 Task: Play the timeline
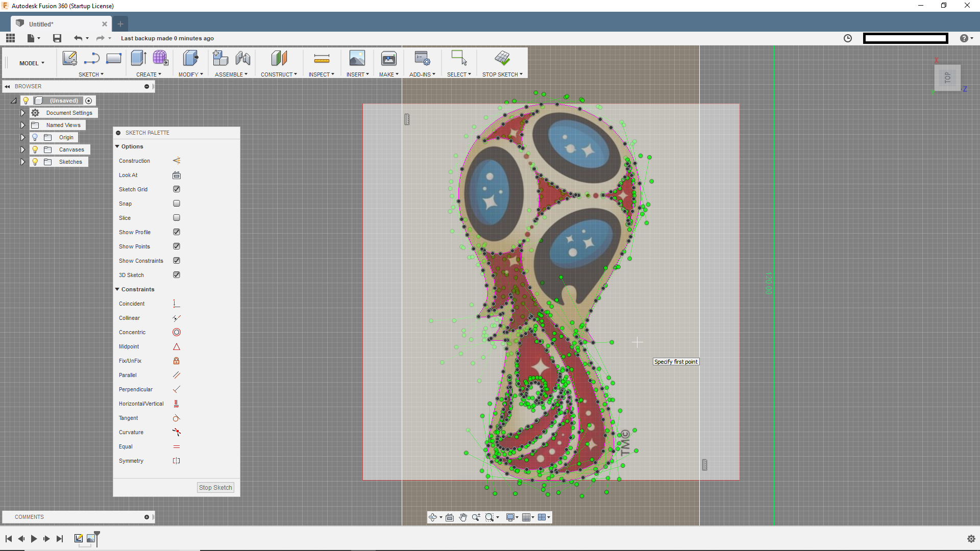pos(34,539)
